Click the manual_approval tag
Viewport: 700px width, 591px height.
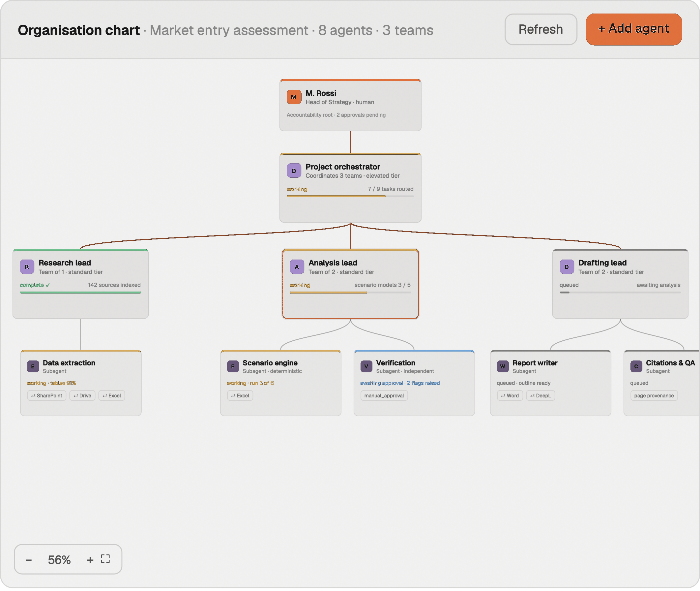pyautogui.click(x=384, y=396)
